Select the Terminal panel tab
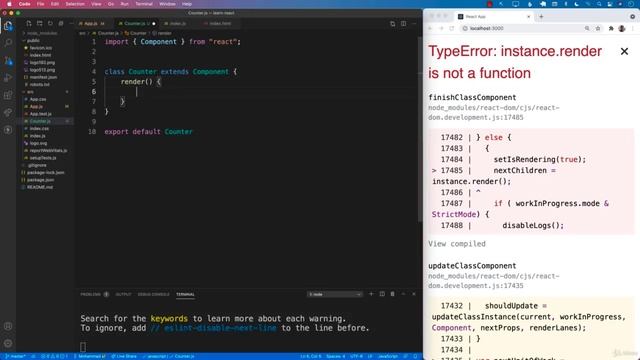This screenshot has width=640, height=360. (185, 294)
